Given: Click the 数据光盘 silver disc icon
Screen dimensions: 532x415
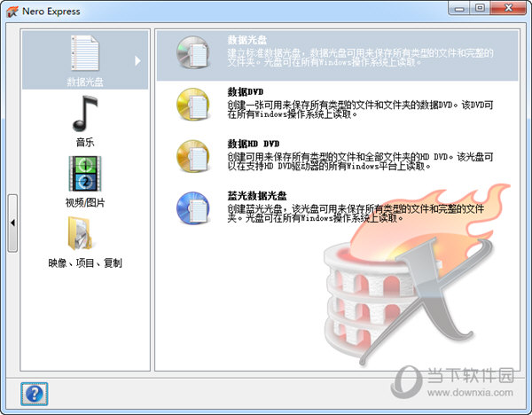Looking at the screenshot, I should point(193,52).
